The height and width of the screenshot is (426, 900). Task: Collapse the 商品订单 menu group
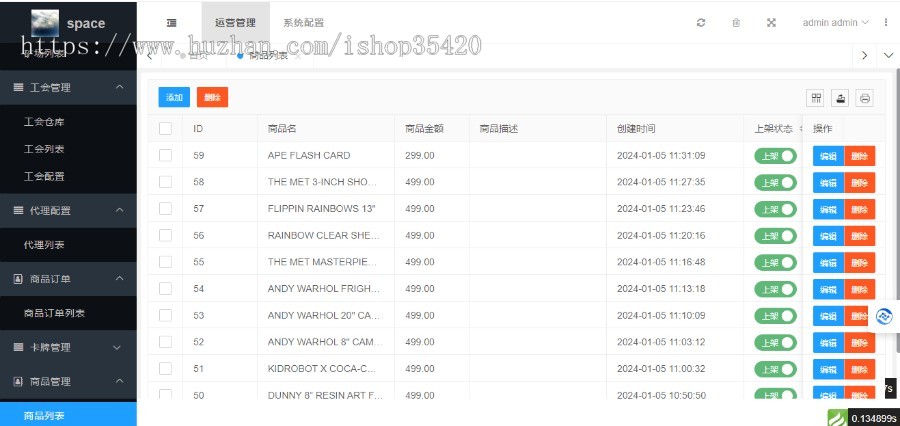coord(68,278)
